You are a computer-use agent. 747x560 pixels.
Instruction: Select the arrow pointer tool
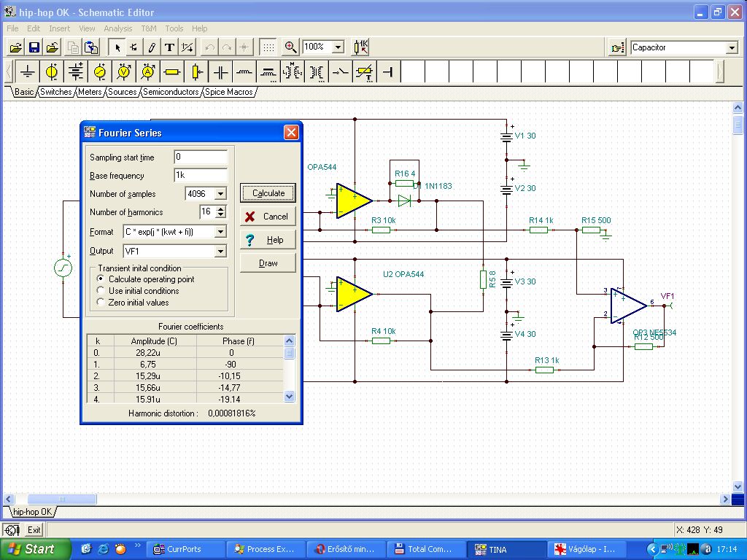pyautogui.click(x=117, y=47)
